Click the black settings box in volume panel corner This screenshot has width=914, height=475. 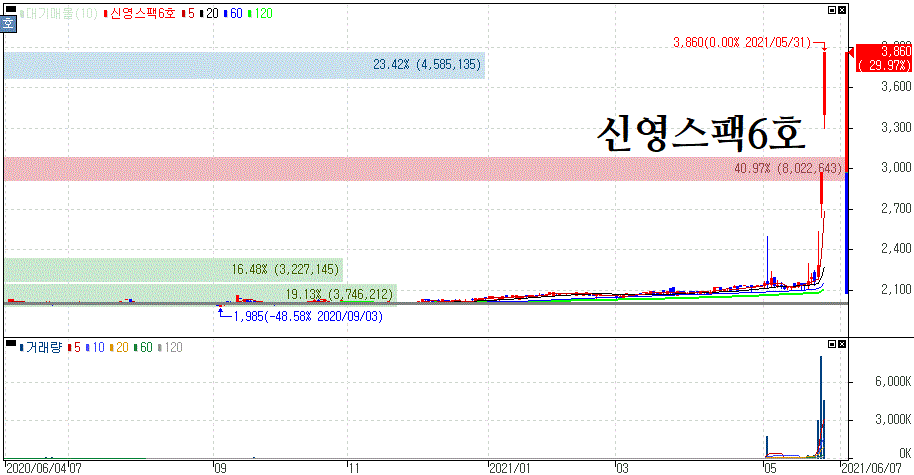tap(10, 343)
